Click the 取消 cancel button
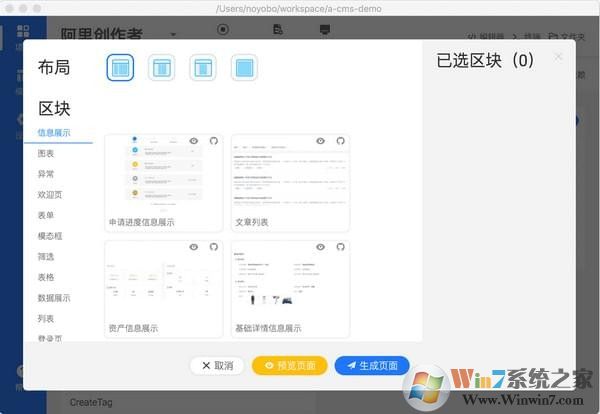Screen dimensions: 600x414 [x=217, y=366]
